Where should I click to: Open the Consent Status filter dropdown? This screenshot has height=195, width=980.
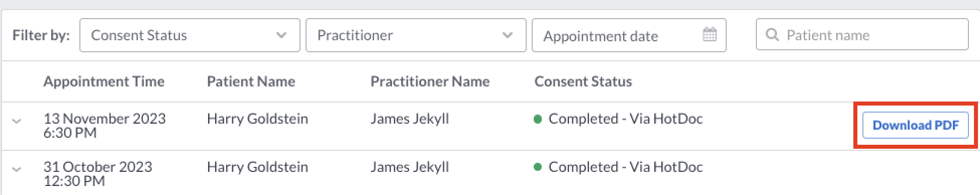pos(189,35)
